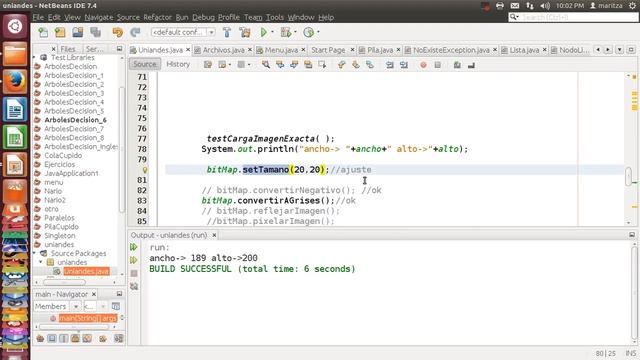
Task: Click the Undo toolbar icon
Action: pyautogui.click(x=118, y=32)
